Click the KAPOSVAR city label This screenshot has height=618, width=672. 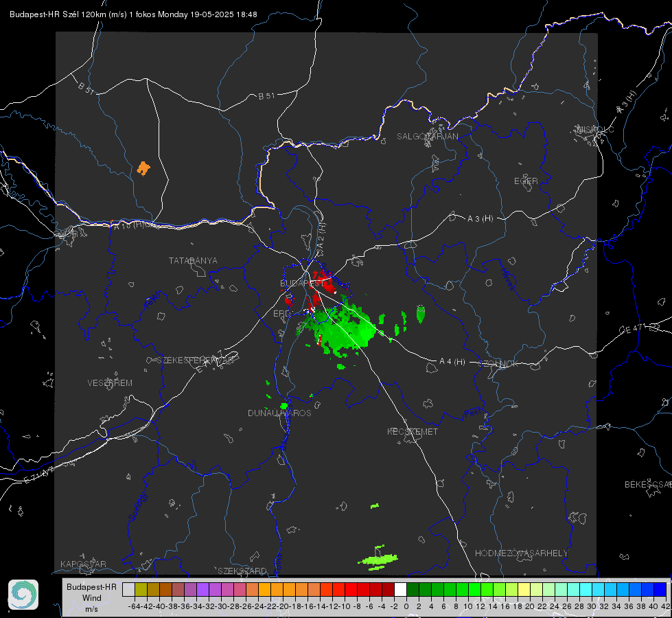click(x=83, y=564)
